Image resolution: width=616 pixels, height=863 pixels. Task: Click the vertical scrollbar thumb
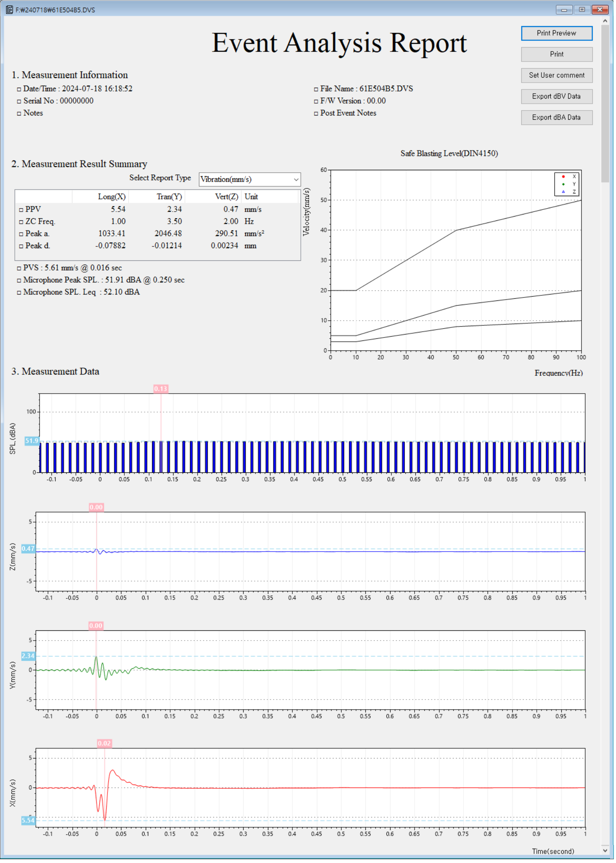(605, 103)
